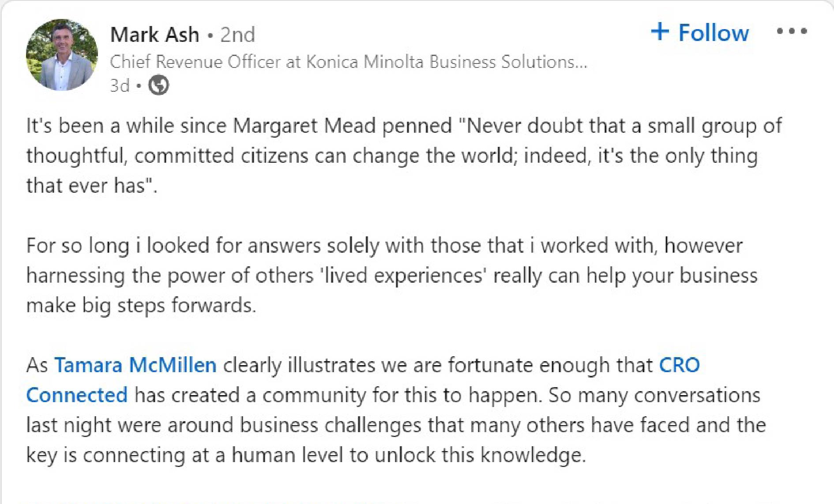Click the Margaret Mead quote paragraph

pos(404,156)
